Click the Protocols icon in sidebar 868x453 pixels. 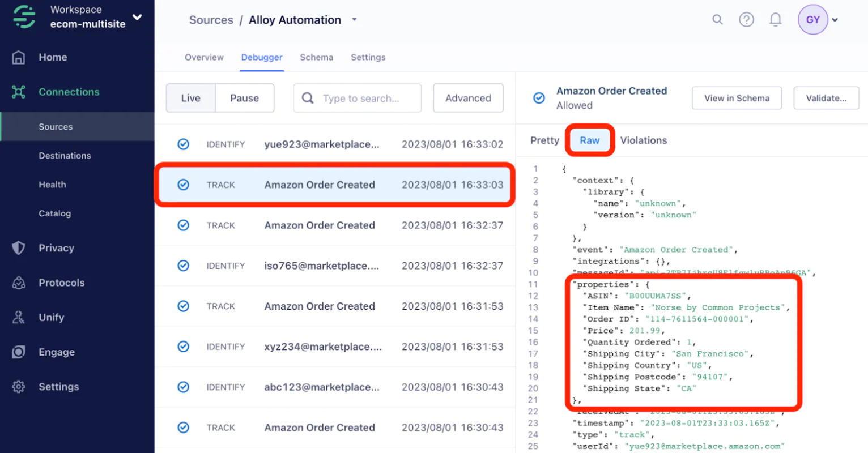point(19,283)
